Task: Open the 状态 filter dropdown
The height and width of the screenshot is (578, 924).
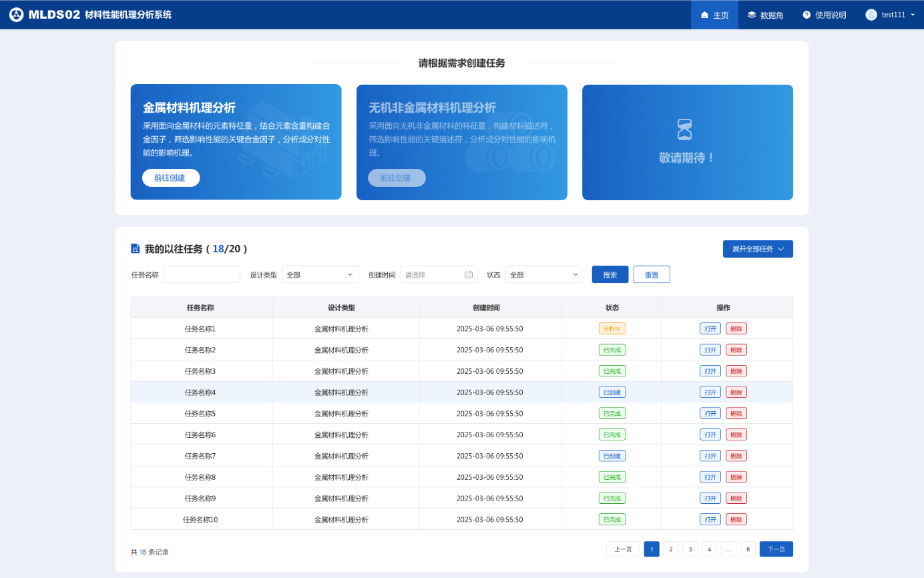Action: 543,274
